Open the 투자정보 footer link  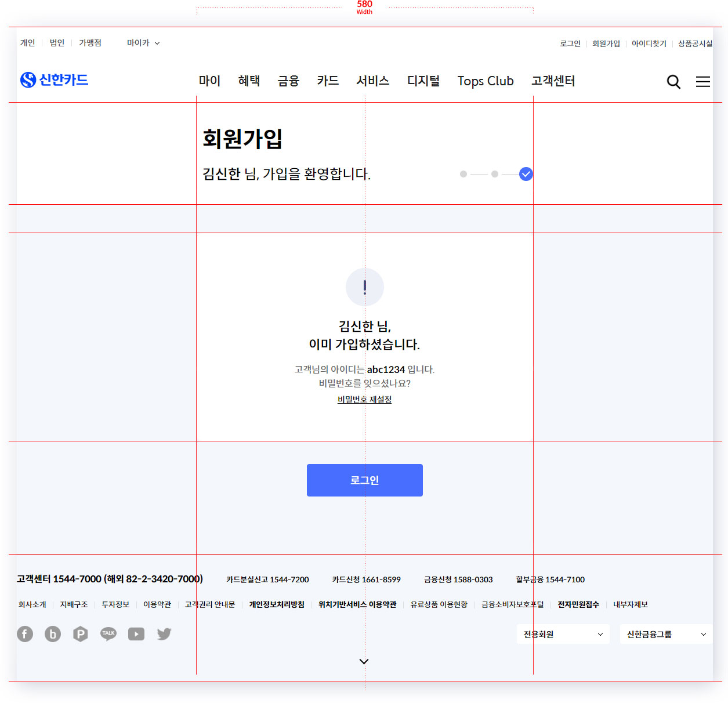pos(115,604)
